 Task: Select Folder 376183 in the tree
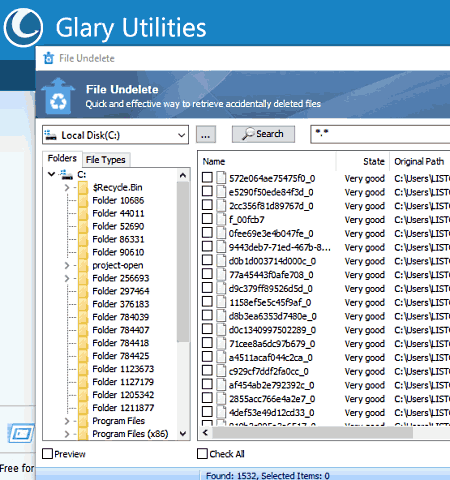tap(121, 304)
